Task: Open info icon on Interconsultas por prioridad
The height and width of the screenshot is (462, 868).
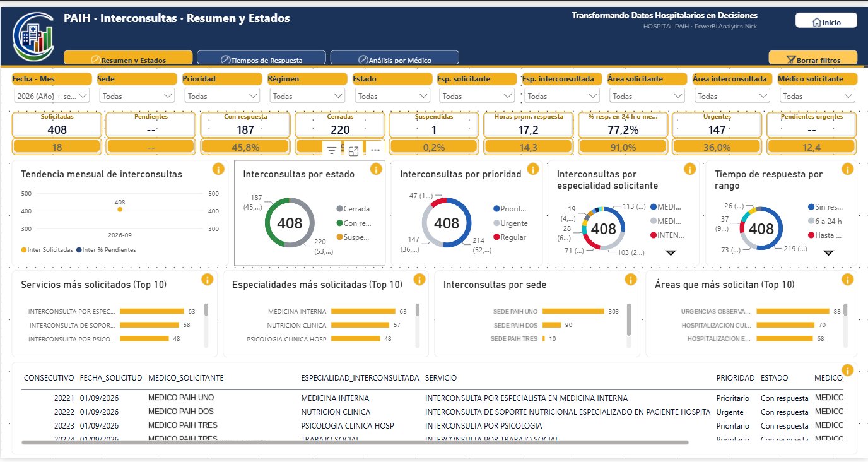Action: pos(533,169)
